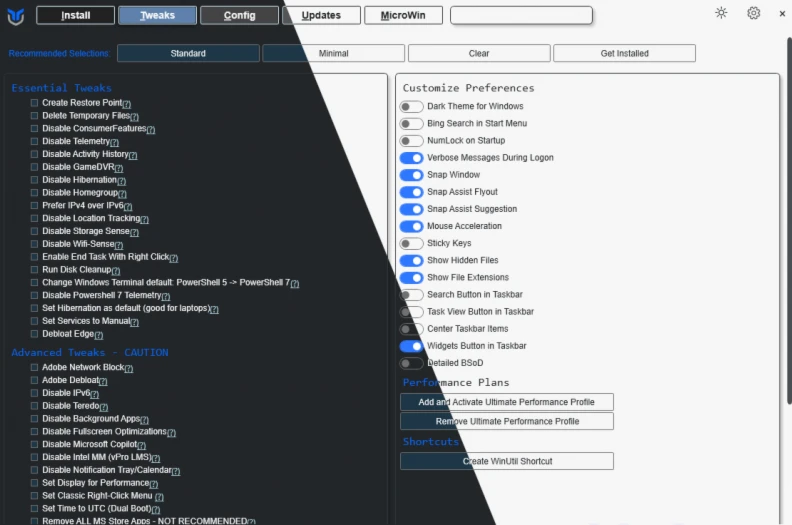Check Disable Homegroup checkbox
The image size is (792, 525).
34,193
